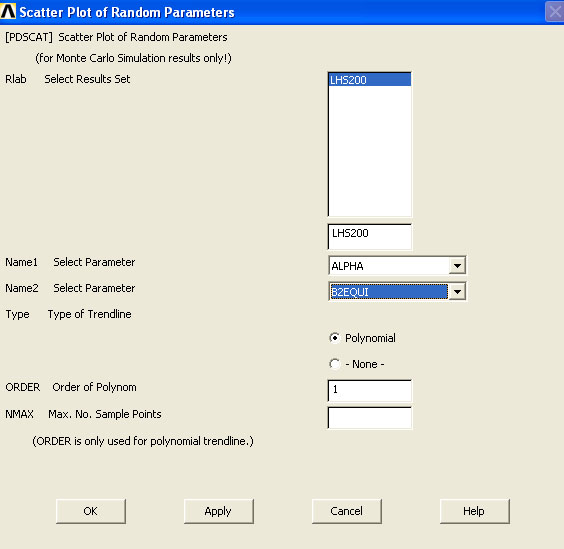The image size is (564, 549).
Task: Cancel the scatter plot dialog
Action: coord(347,511)
